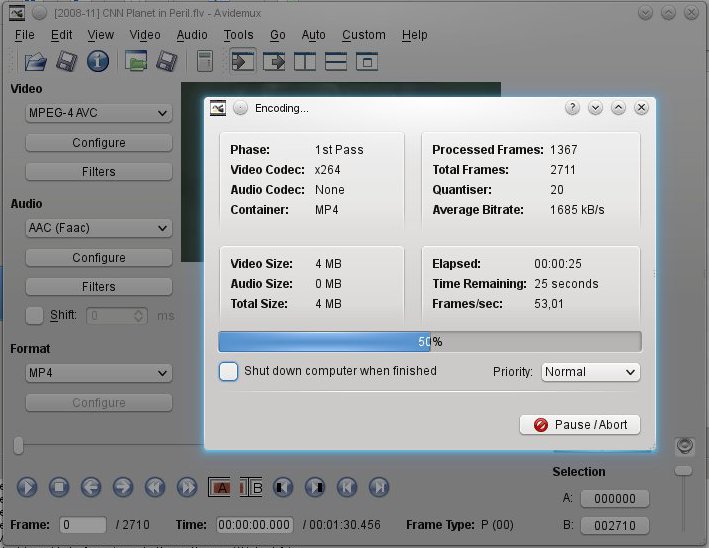This screenshot has height=548, width=709.
Task: Open calculator toolbar icon
Action: [205, 61]
